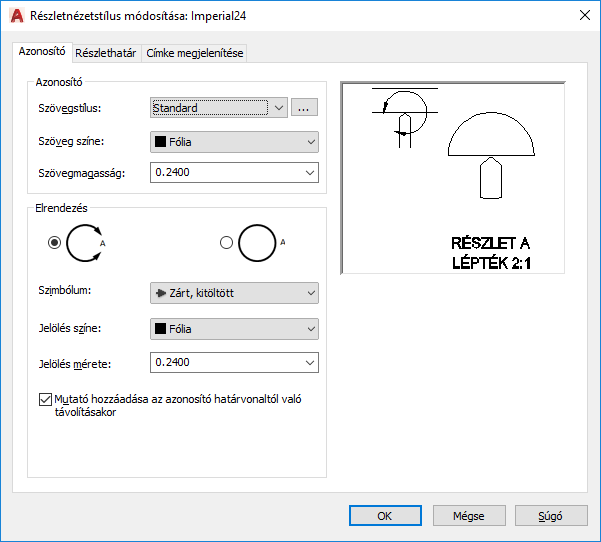
Task: Click LÉPTÉK 2:1 text in preview
Action: click(491, 263)
